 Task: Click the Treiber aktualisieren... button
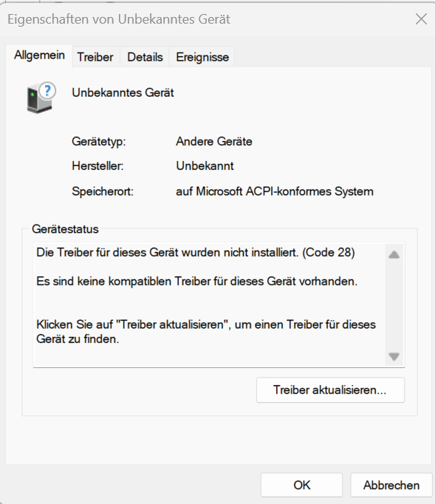330,390
